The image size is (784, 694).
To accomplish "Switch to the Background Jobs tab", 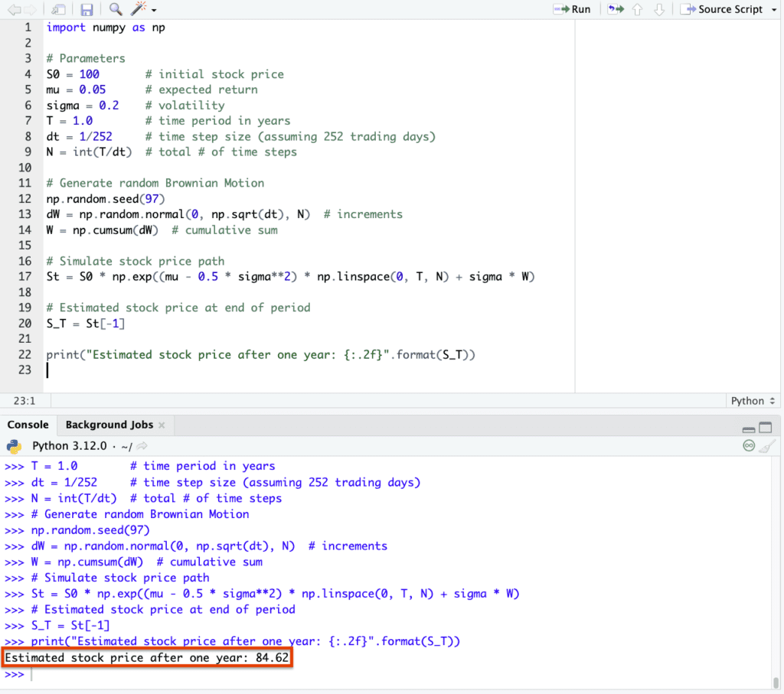I will click(109, 425).
